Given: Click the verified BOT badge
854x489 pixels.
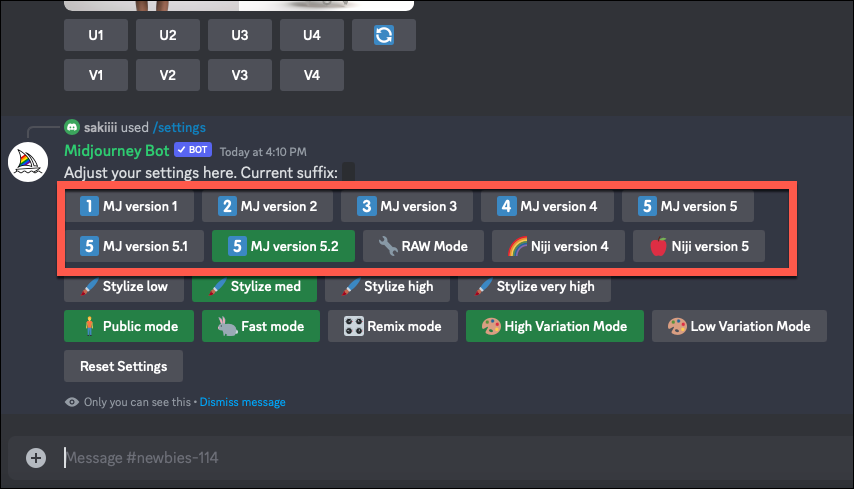Looking at the screenshot, I should tap(193, 150).
